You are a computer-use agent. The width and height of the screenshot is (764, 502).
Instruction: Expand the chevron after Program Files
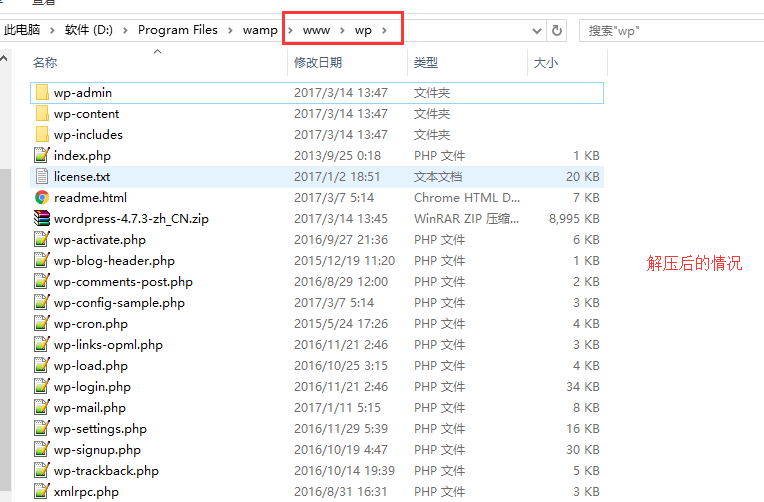coord(230,31)
